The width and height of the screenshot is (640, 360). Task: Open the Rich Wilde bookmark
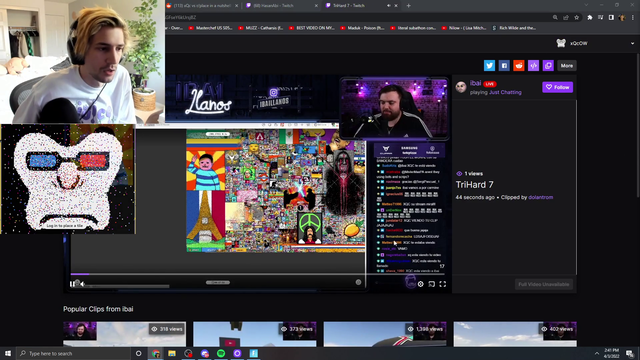pos(514,28)
